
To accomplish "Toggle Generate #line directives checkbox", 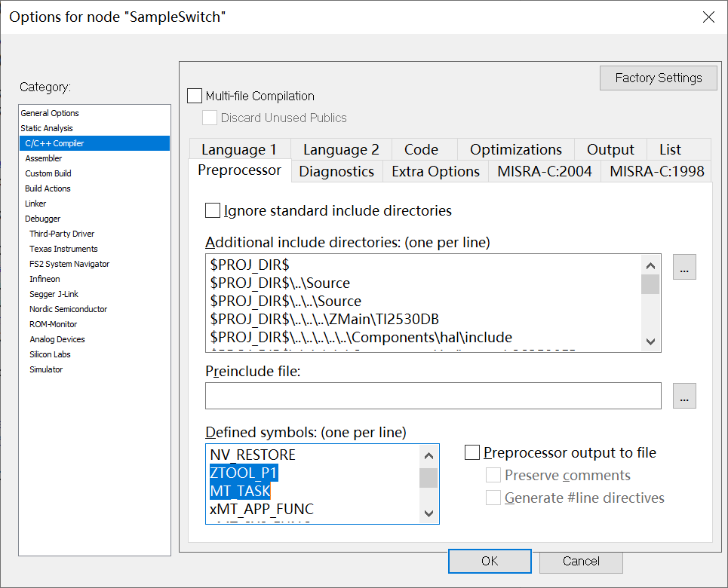I will point(493,498).
